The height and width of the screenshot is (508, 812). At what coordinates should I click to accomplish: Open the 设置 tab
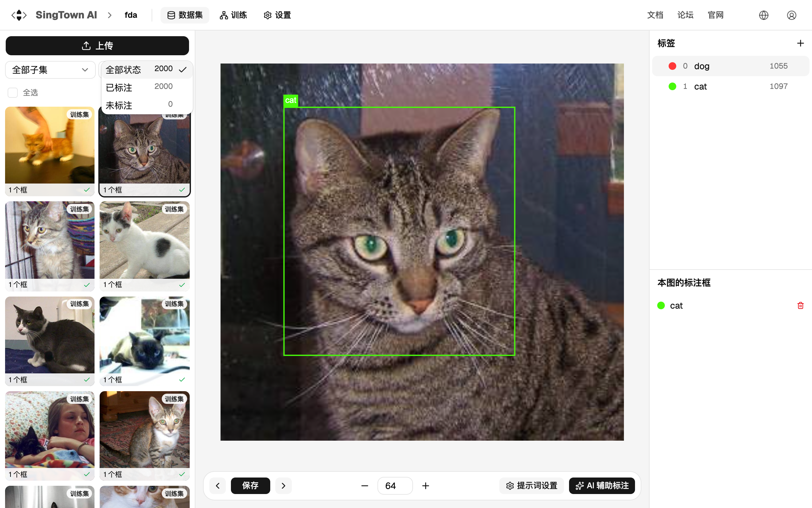click(x=277, y=15)
